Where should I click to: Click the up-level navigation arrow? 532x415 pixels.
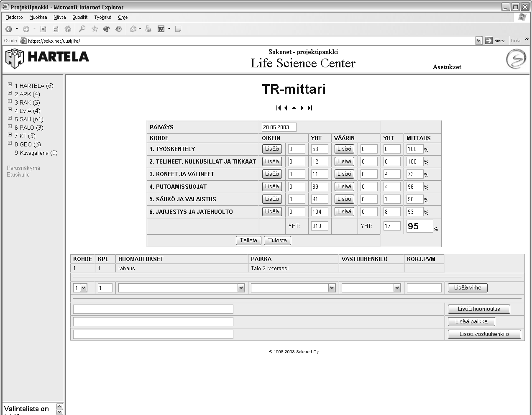[294, 108]
